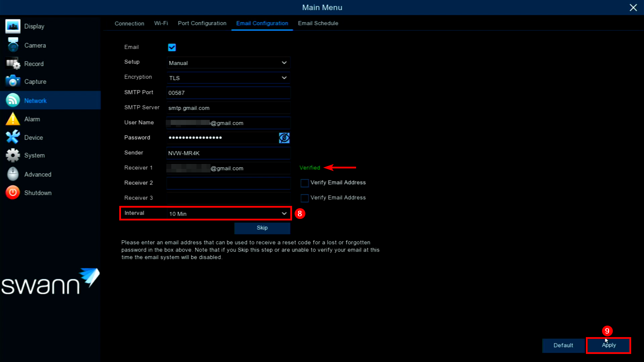This screenshot has width=644, height=362.
Task: Select the Device tools icon
Action: pos(13,137)
